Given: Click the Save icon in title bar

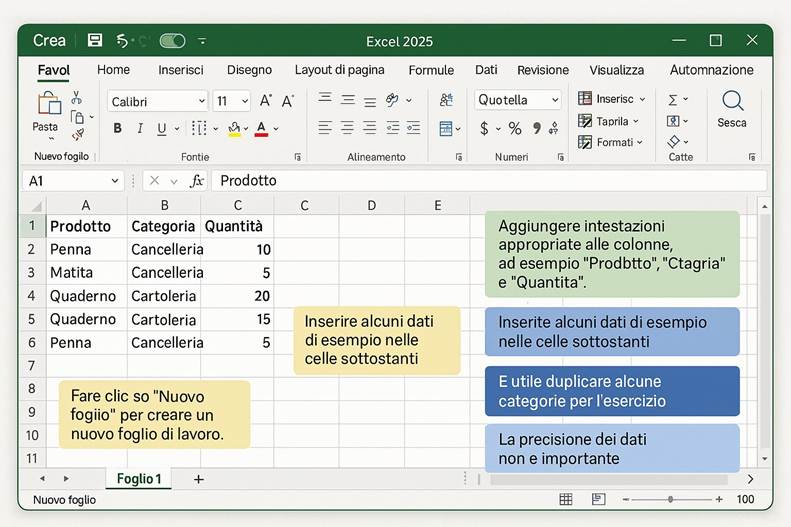Looking at the screenshot, I should pos(95,41).
